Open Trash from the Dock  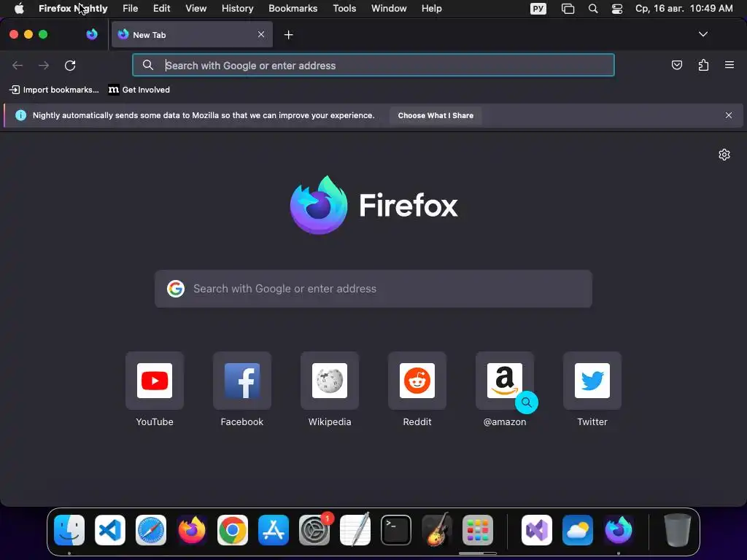[678, 530]
